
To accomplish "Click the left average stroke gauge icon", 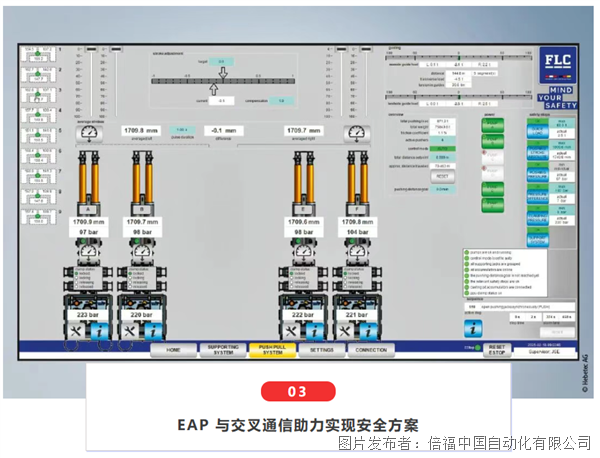I will [90, 132].
